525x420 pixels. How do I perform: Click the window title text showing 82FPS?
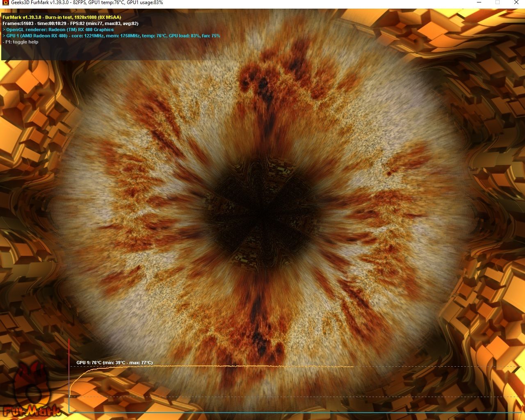[87, 2]
